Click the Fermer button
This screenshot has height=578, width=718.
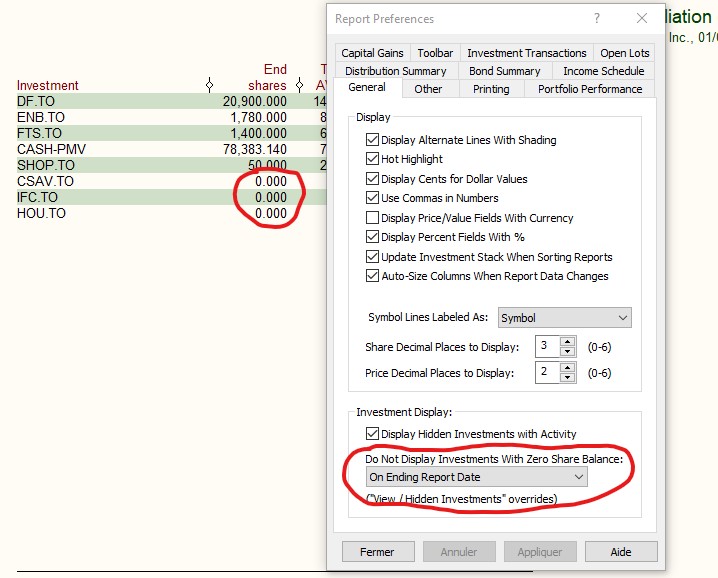point(378,552)
